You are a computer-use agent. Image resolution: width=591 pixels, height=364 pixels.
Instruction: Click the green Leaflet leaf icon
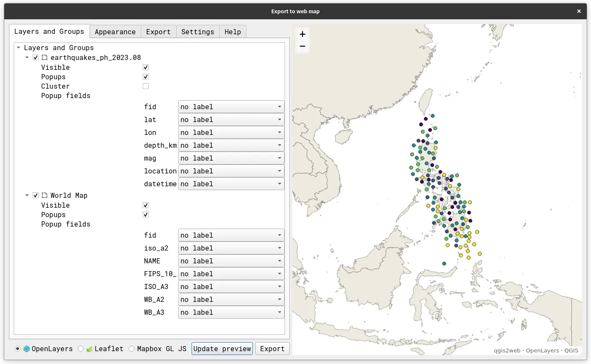pyautogui.click(x=89, y=349)
